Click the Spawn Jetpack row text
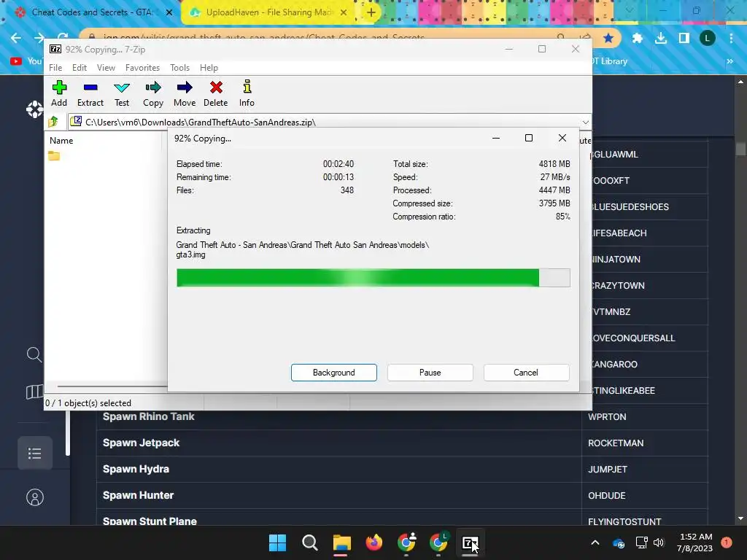 [141, 443]
